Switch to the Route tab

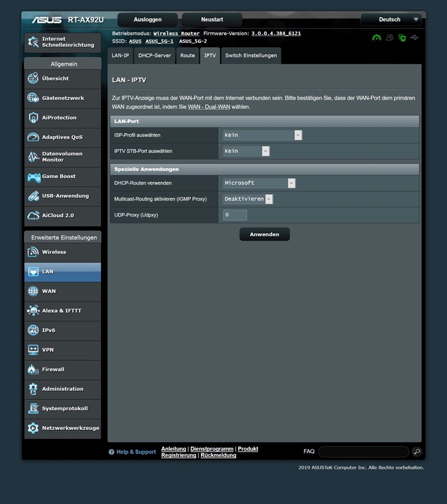pos(187,56)
